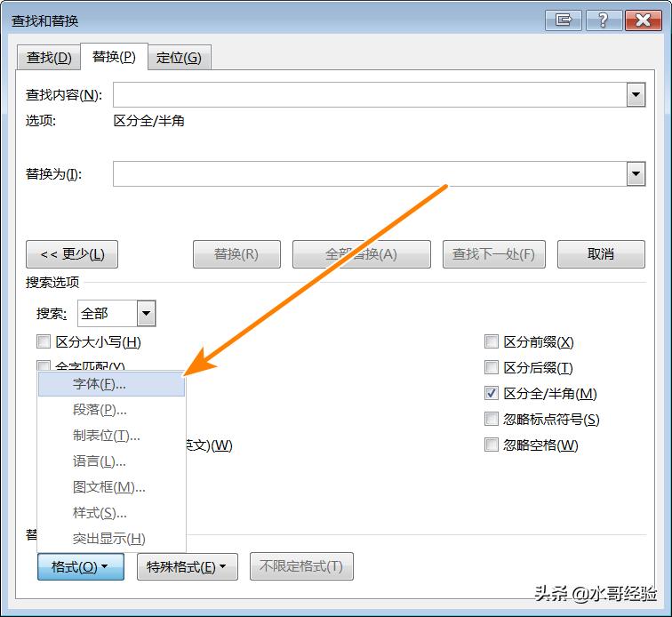672x617 pixels.
Task: Choose 突出显示(H) from the format menu
Action: 111,538
